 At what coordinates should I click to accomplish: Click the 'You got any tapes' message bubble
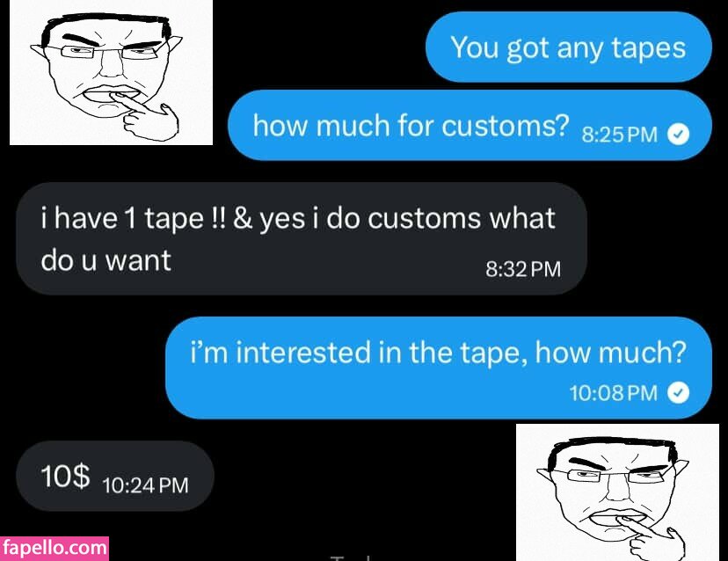(x=569, y=47)
